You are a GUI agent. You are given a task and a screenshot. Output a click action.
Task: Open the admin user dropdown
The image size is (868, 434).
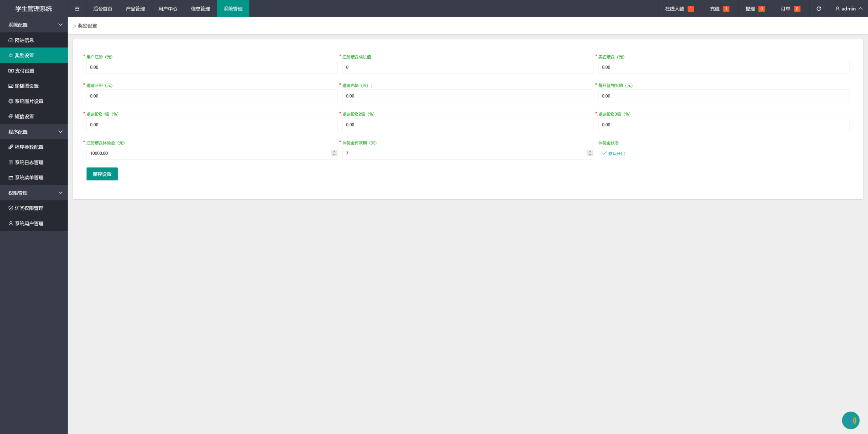[x=849, y=8]
